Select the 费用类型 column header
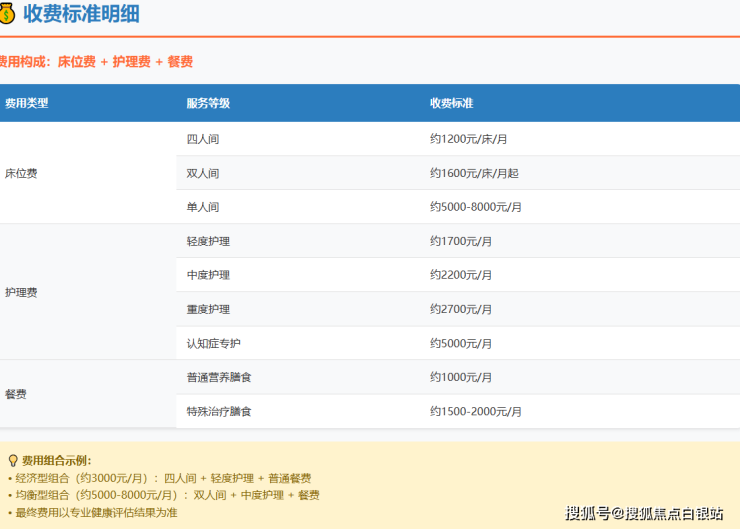740x529 pixels. 27,103
